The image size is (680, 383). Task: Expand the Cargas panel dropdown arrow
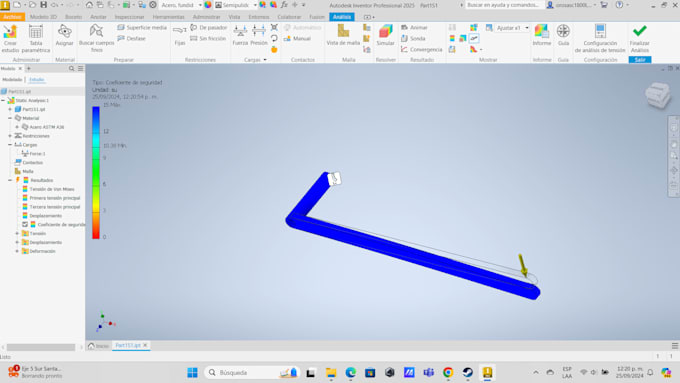coord(265,60)
